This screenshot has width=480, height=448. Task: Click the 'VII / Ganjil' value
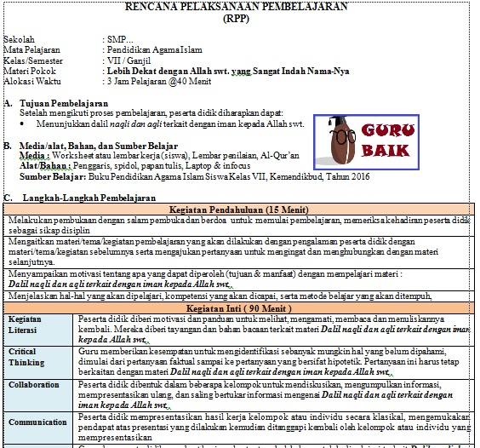(x=129, y=60)
